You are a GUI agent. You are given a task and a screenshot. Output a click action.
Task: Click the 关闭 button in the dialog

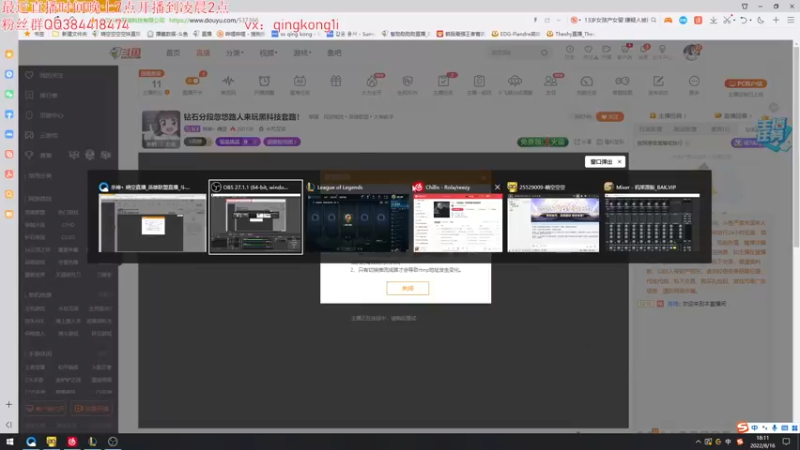(408, 288)
